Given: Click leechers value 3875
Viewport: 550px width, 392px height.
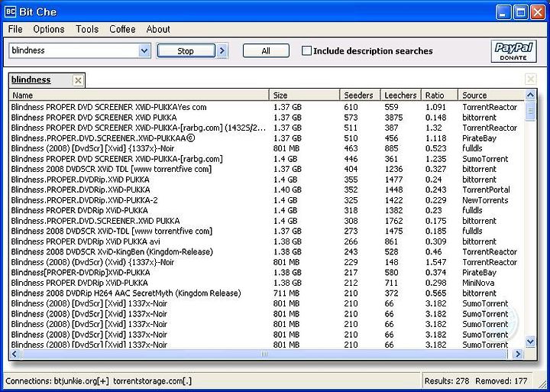Looking at the screenshot, I should [x=393, y=118].
